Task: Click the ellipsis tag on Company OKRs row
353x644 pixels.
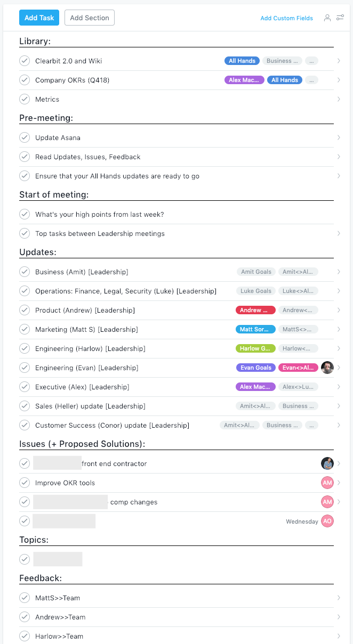Action: pos(312,80)
